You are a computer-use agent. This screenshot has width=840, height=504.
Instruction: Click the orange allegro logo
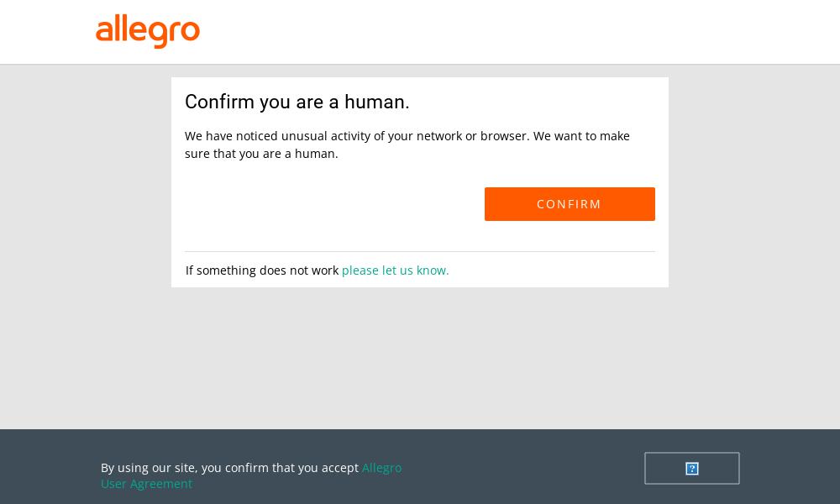coord(147,32)
